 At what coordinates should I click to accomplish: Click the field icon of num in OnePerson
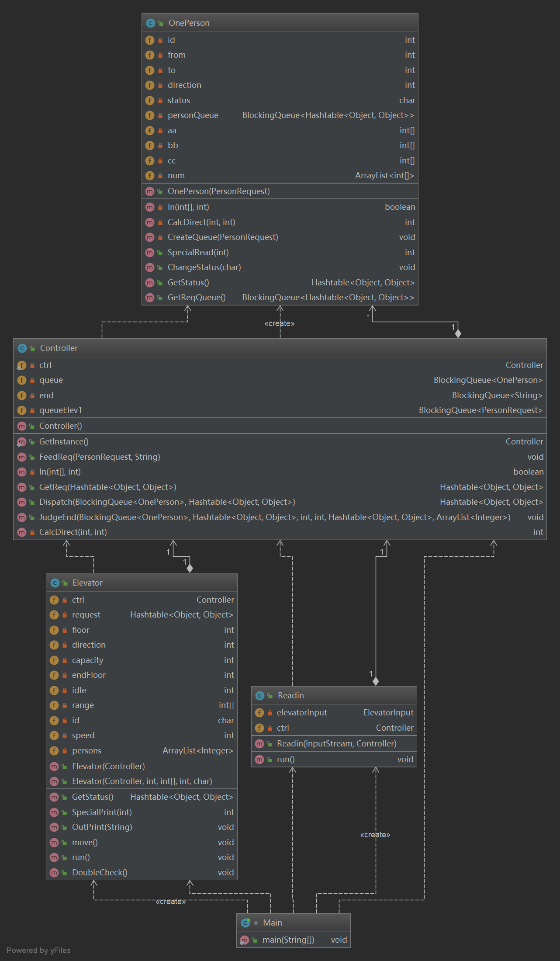pos(150,176)
